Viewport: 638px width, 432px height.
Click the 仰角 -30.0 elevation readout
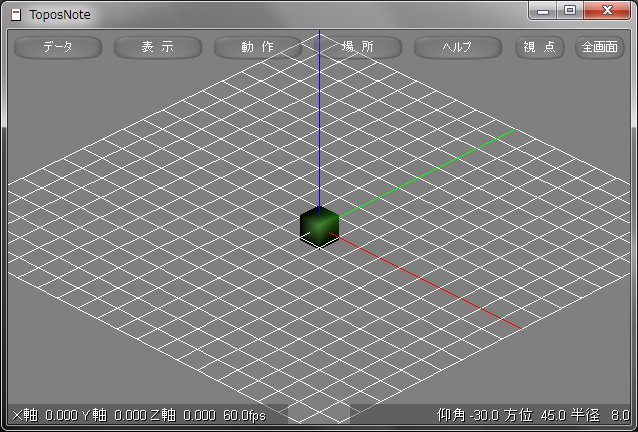coord(468,415)
